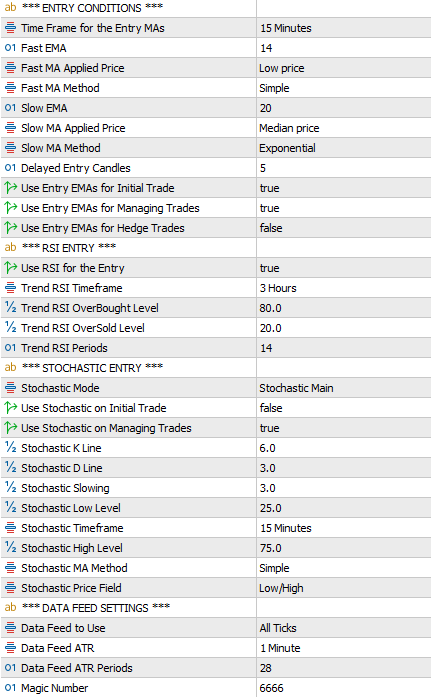This screenshot has height=697, width=431.
Task: Click the Delayed Entry Candles parameter label
Action: (x=76, y=168)
